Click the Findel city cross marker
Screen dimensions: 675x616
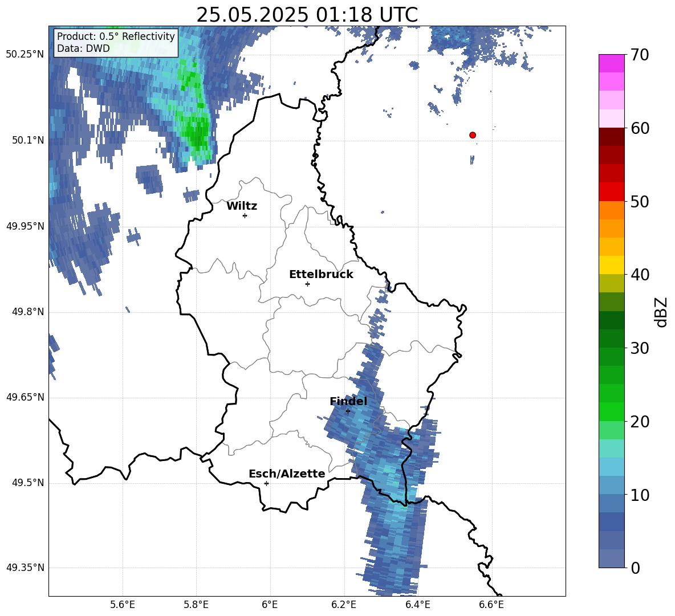(x=348, y=411)
